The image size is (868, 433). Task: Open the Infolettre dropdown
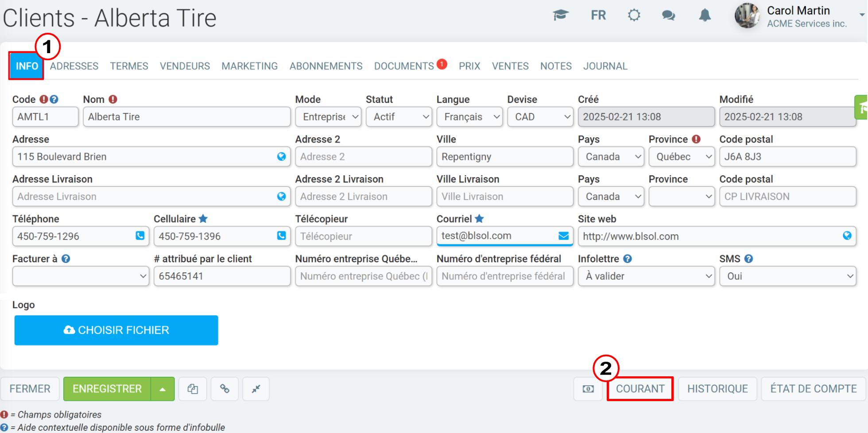(646, 276)
